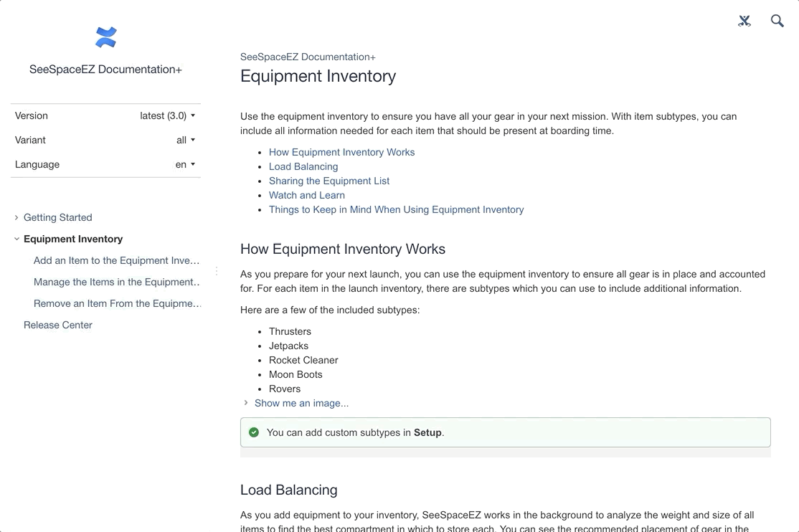The width and height of the screenshot is (799, 532).
Task: Open 'Manage the Items in the Equipment' page
Action: pyautogui.click(x=116, y=282)
